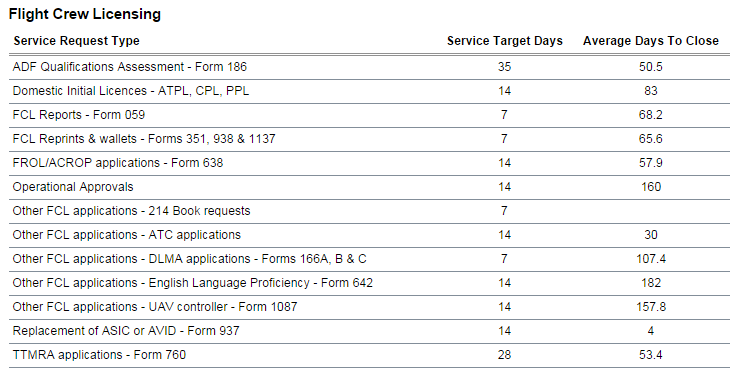The image size is (734, 376).
Task: Click the 182 average days value
Action: coord(651,283)
